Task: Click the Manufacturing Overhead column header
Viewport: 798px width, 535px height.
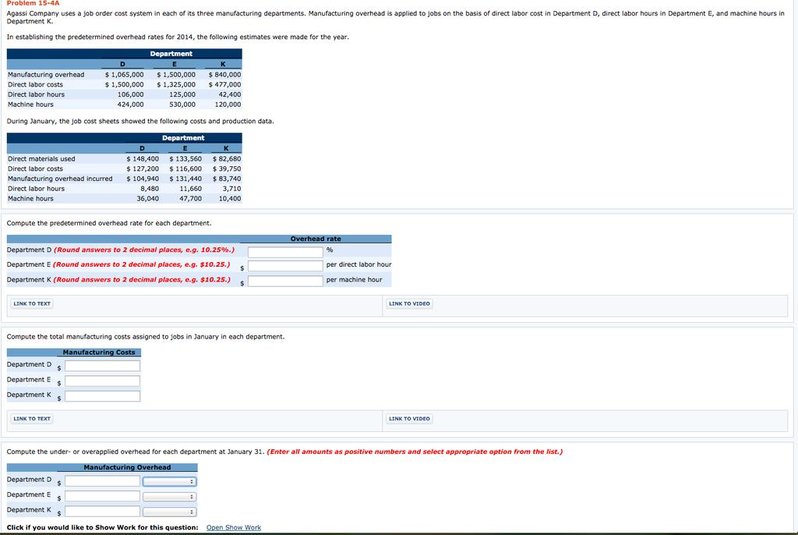Action: pos(127,467)
